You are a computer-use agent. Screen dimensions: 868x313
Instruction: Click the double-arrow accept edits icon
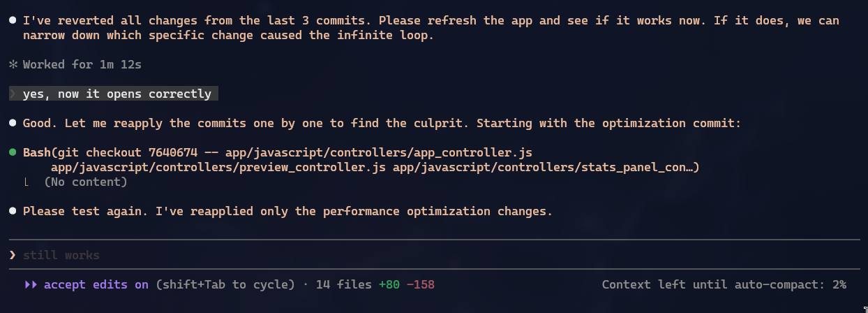point(30,285)
